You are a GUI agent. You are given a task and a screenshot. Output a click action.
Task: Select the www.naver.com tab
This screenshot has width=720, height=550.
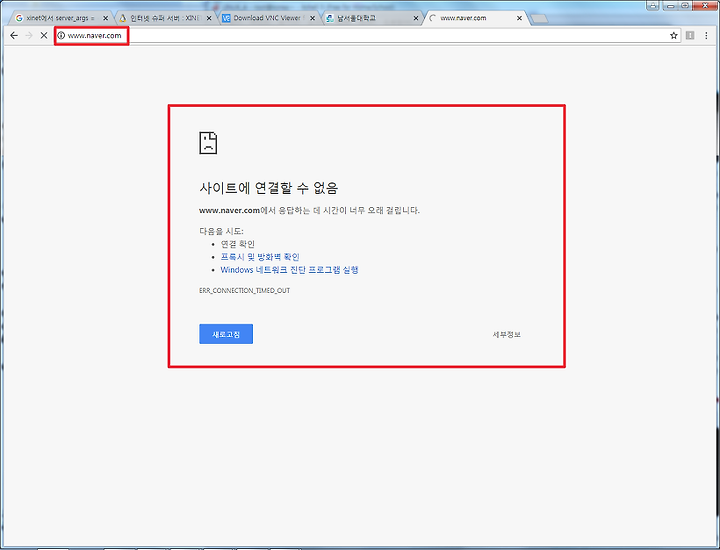[x=474, y=18]
